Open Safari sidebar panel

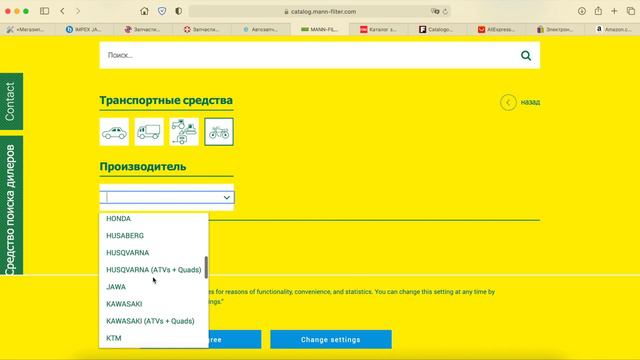[x=44, y=11]
